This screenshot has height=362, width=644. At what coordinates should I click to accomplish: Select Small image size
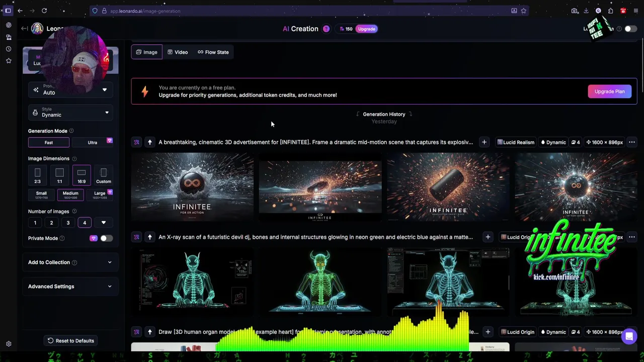coord(41,195)
